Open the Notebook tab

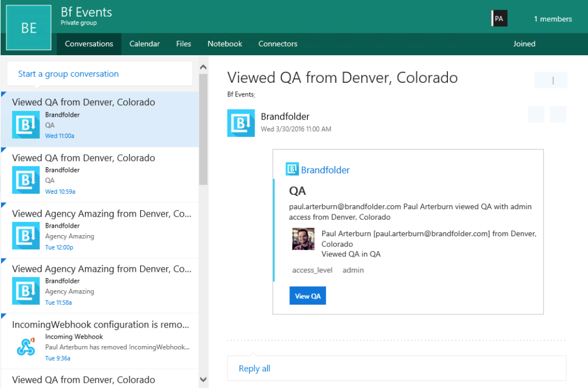[x=225, y=44]
